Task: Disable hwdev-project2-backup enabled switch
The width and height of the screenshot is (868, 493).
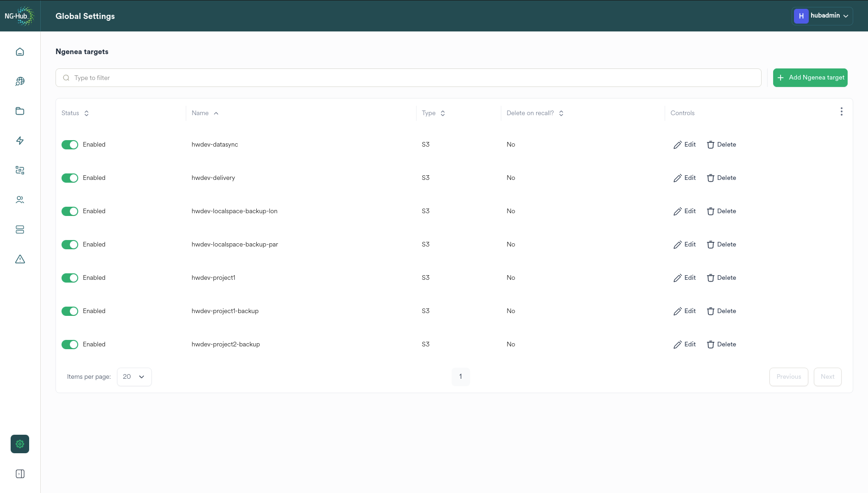Action: (x=70, y=344)
